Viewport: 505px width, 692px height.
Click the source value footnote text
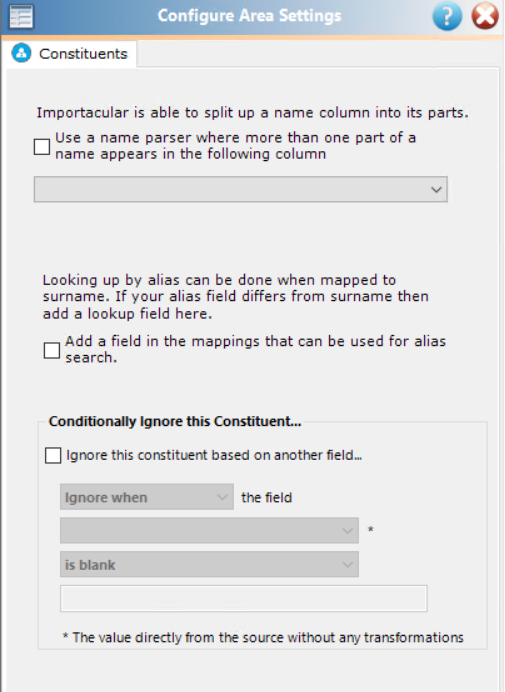point(263,637)
